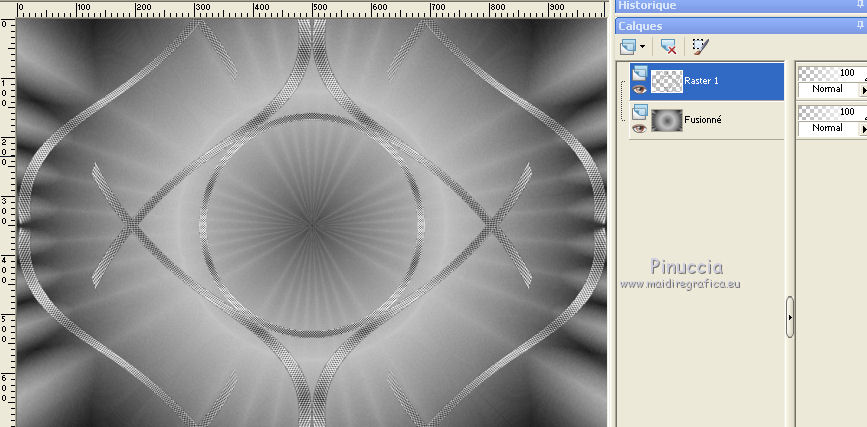Viewport: 867px width, 427px height.
Task: Click the Calques panel title bar
Action: pyautogui.click(x=740, y=25)
